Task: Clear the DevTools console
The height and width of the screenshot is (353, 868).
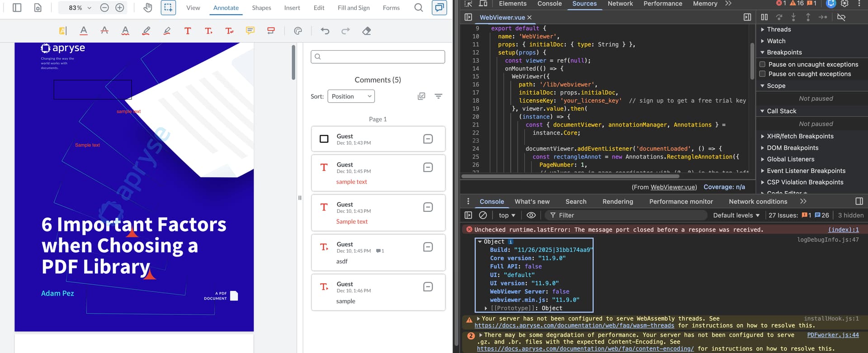Action: [x=483, y=215]
